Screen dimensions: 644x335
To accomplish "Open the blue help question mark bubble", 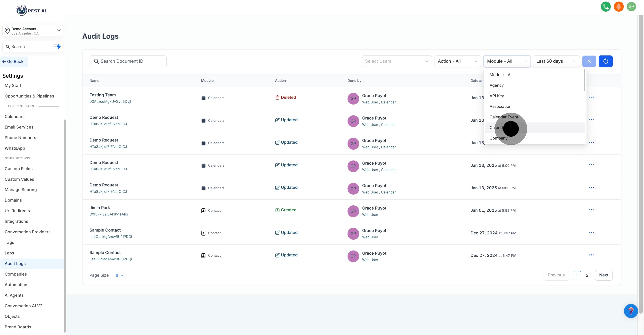I will coord(631,311).
